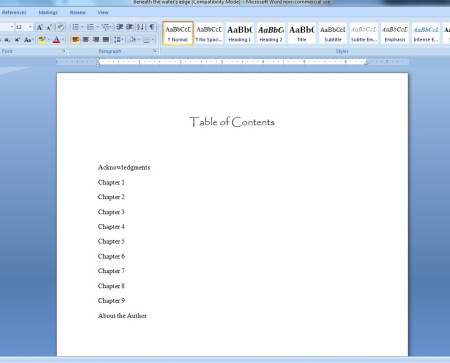Apply yellow text highlight color
450x363 pixels.
tap(42, 40)
